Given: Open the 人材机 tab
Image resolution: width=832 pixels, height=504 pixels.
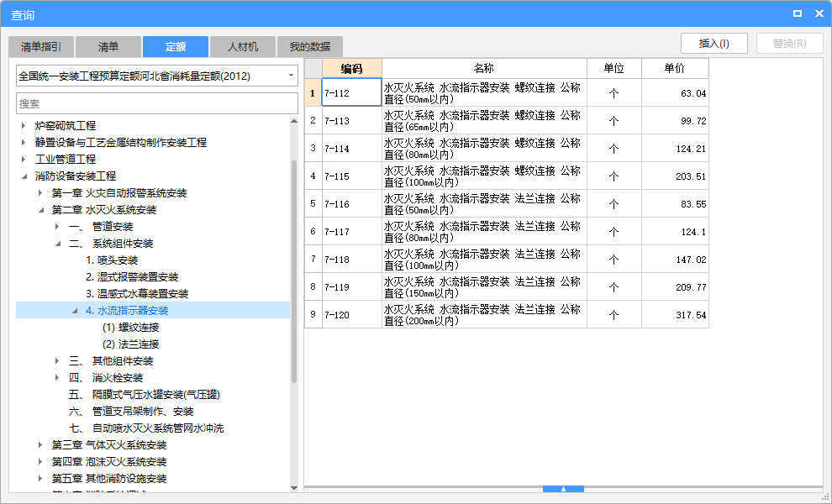Looking at the screenshot, I should point(243,47).
